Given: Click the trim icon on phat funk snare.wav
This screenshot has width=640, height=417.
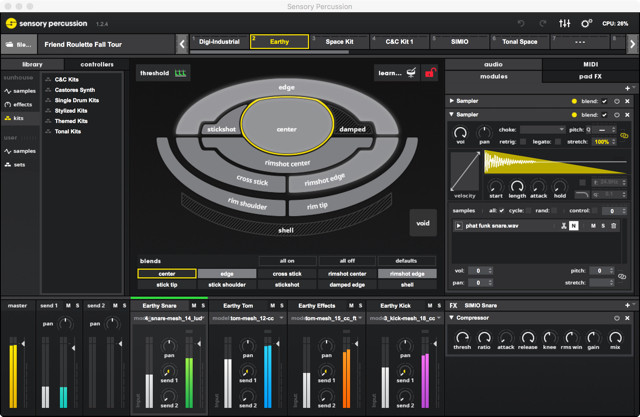Looking at the screenshot, I should [564, 226].
